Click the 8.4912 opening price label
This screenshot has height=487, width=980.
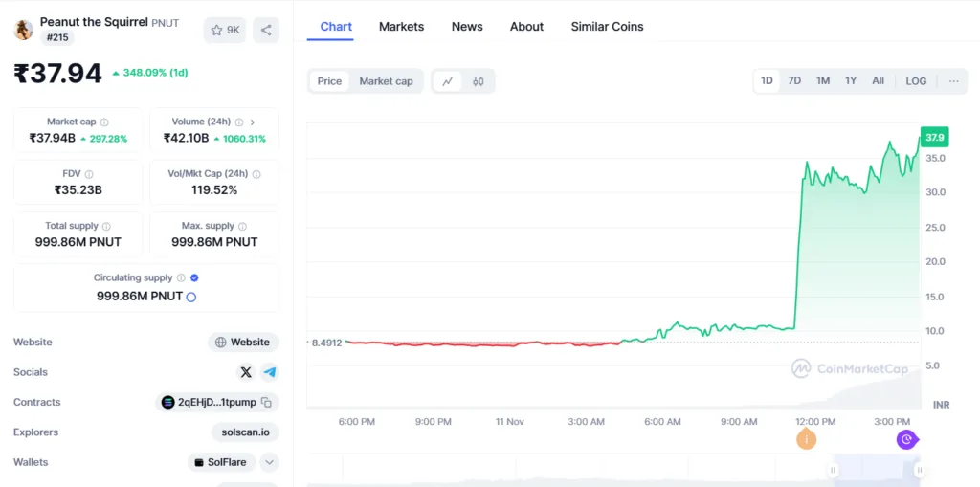[327, 343]
